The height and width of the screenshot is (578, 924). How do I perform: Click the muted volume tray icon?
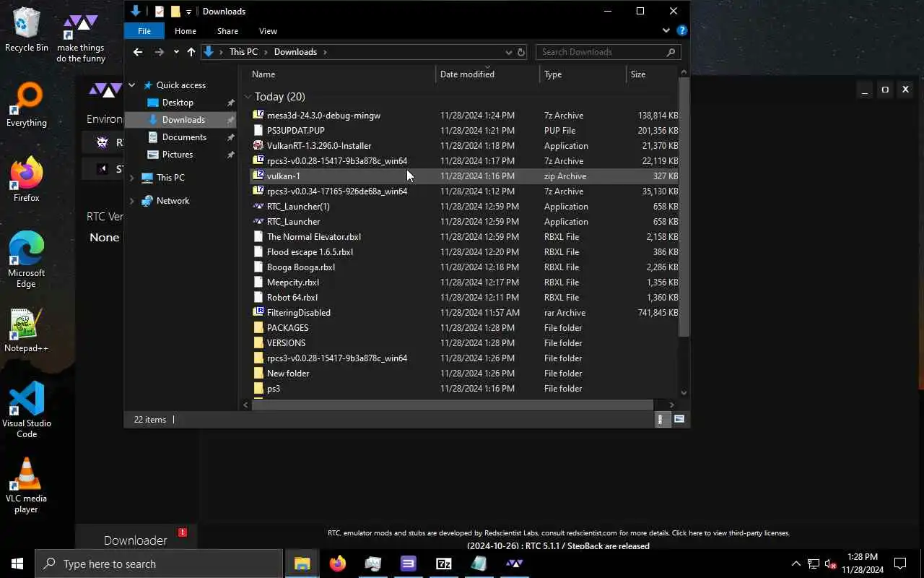[x=830, y=564]
